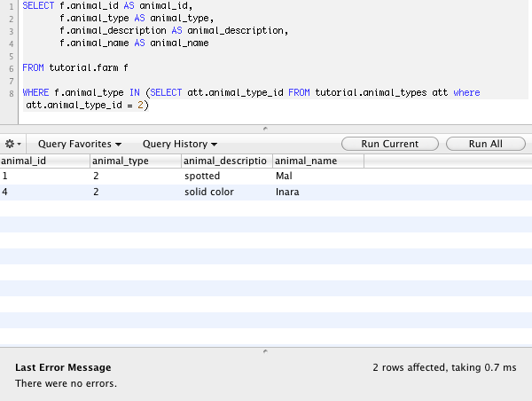Click the animal_description column header
The height and width of the screenshot is (401, 532).
tap(227, 161)
